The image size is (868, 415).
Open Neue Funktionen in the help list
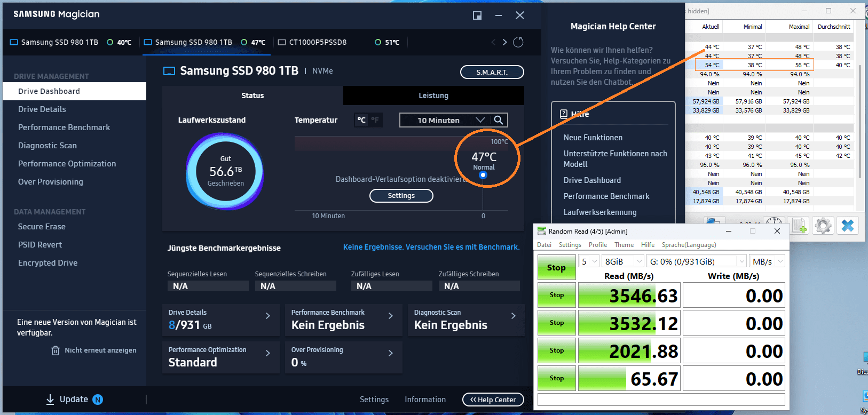pyautogui.click(x=593, y=138)
